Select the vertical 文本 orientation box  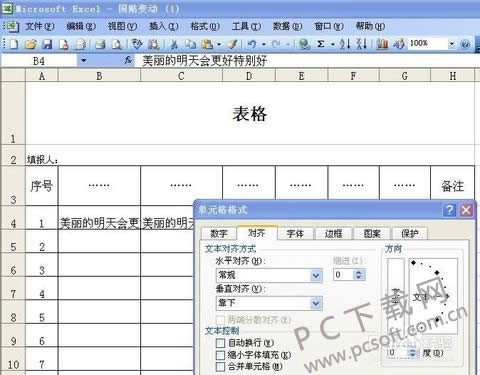click(396, 296)
